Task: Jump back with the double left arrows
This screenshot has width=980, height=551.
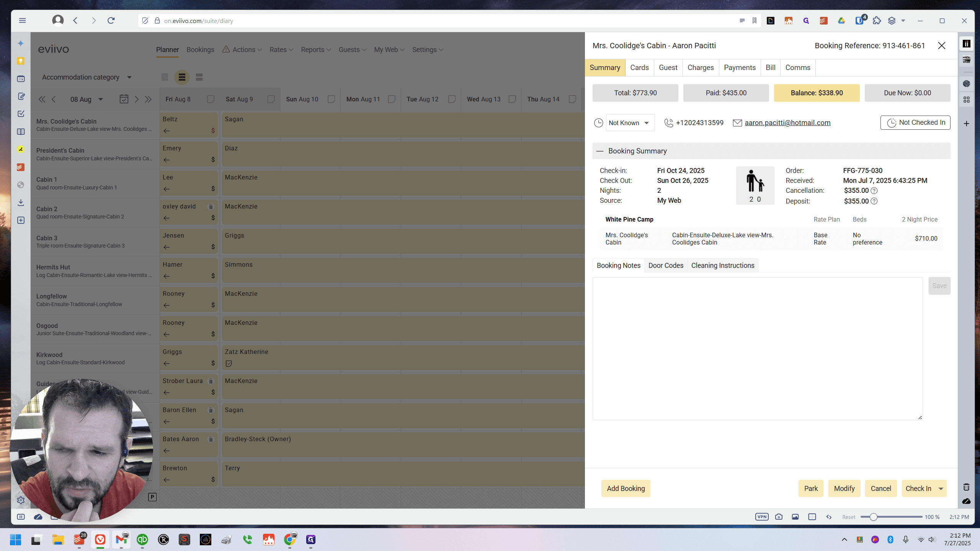Action: [x=42, y=99]
